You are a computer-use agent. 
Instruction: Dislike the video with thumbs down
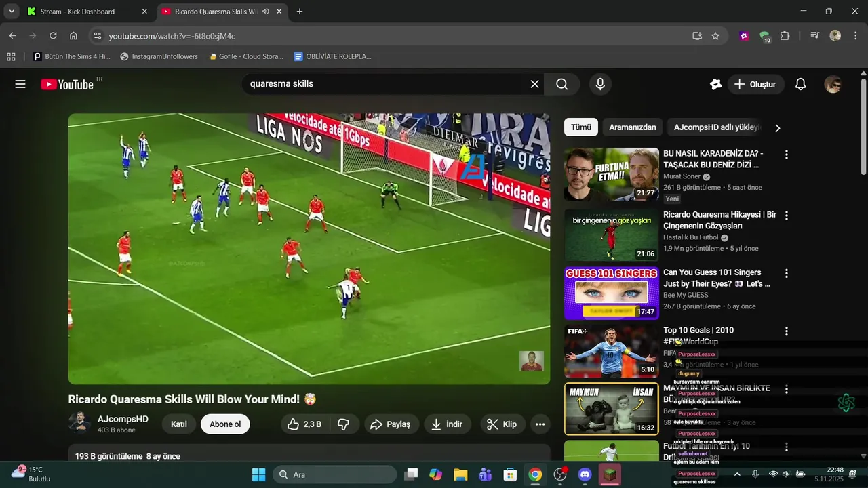pyautogui.click(x=344, y=424)
